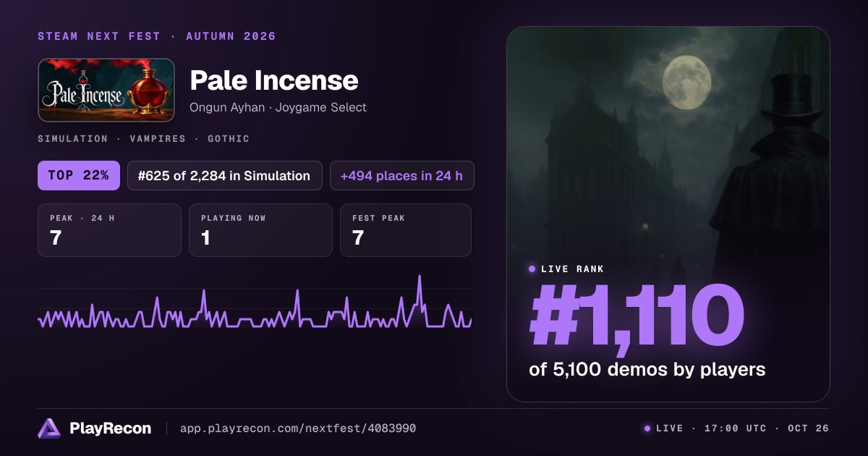Open the app.playrecon.com/nextfest/4083990 link
The width and height of the screenshot is (868, 456).
[297, 428]
